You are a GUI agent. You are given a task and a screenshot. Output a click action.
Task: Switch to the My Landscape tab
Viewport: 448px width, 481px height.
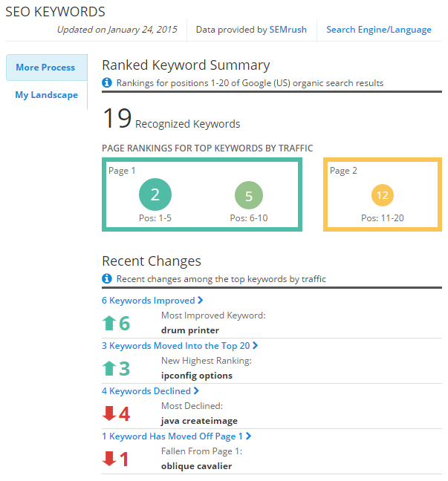(x=46, y=95)
